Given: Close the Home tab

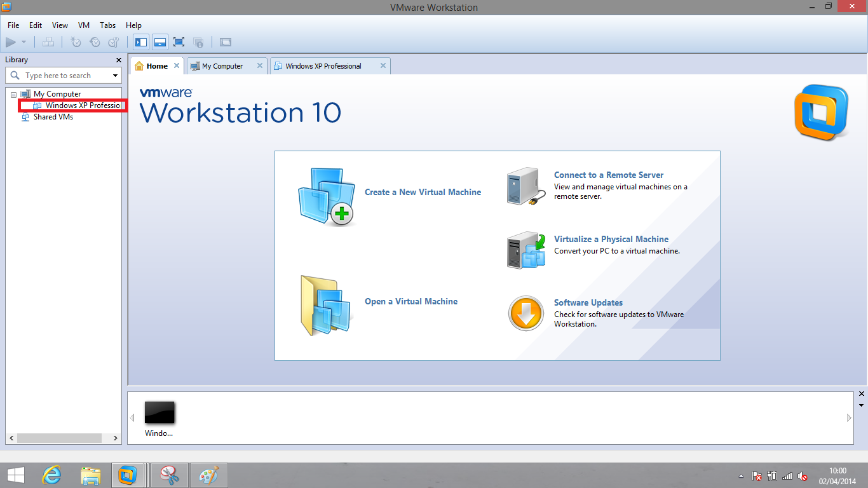Looking at the screenshot, I should pos(177,65).
